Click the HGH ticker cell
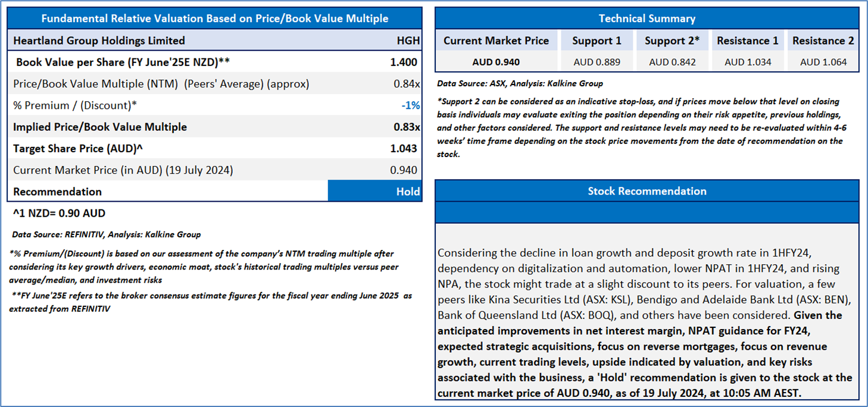868x407 pixels. click(408, 40)
